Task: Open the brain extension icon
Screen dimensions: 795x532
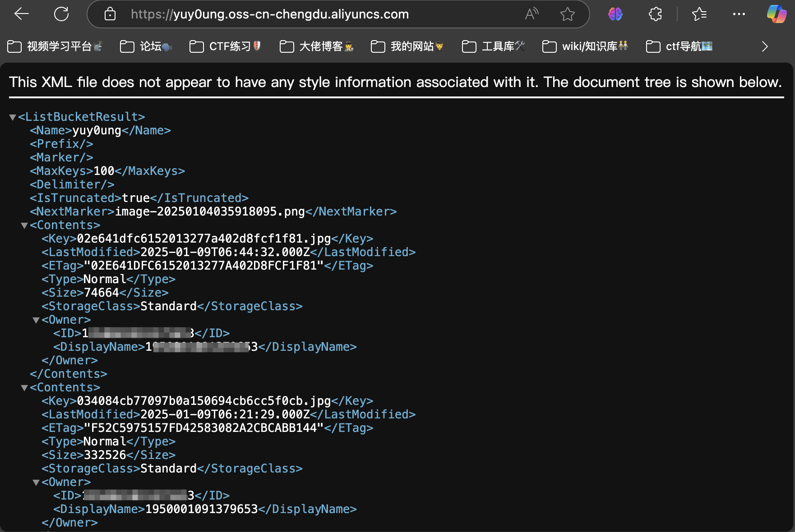Action: point(615,14)
